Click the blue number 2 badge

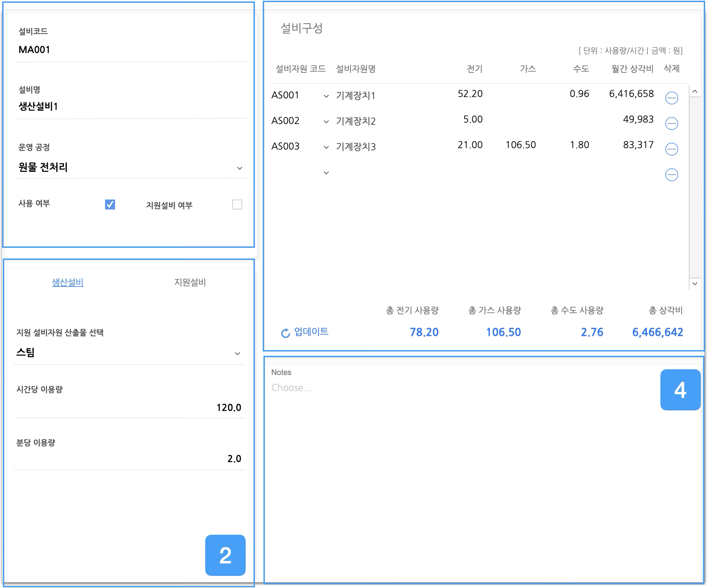(x=225, y=555)
